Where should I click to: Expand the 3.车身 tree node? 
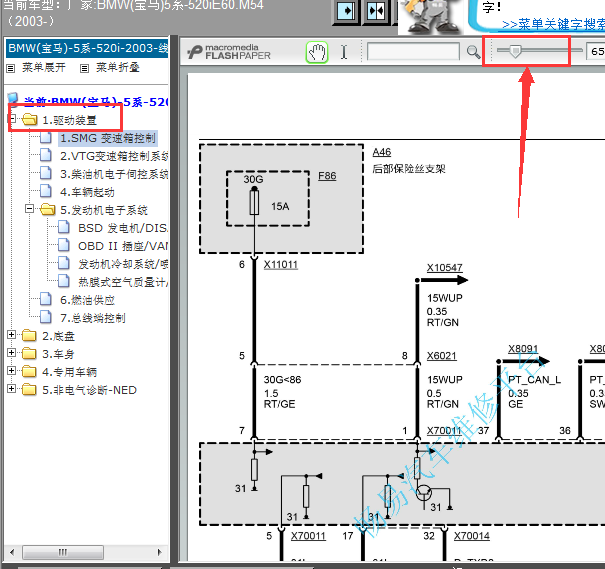point(12,353)
